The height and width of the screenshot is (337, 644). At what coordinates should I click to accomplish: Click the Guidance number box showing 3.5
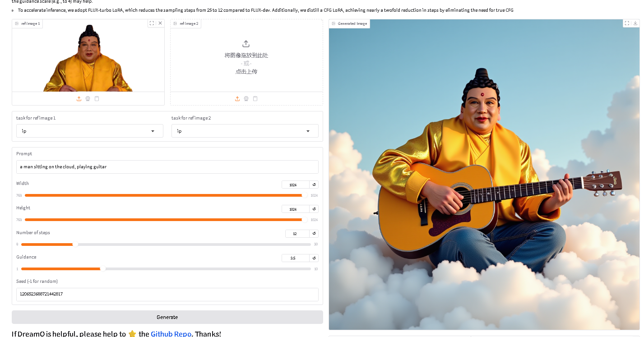[x=296, y=258]
